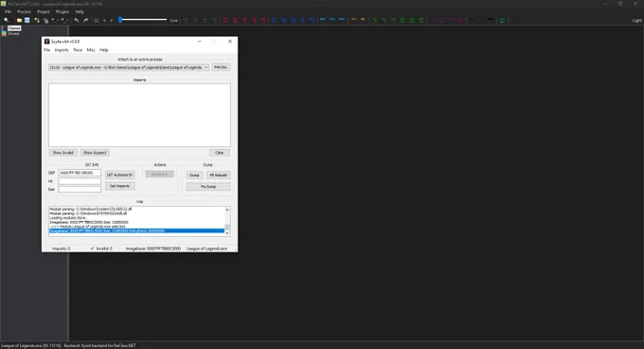The height and width of the screenshot is (349, 644).
Task: Click the last purple text node icon
Action: click(x=460, y=20)
